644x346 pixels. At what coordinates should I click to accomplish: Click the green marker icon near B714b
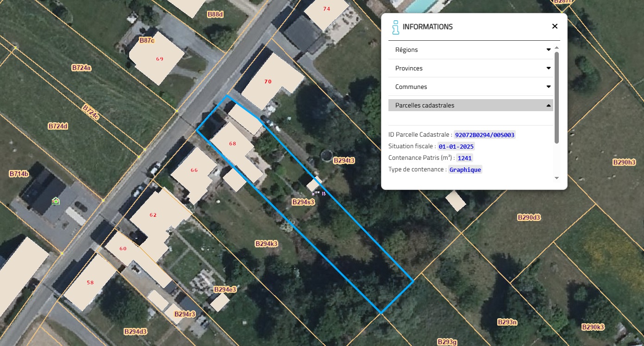pos(56,201)
